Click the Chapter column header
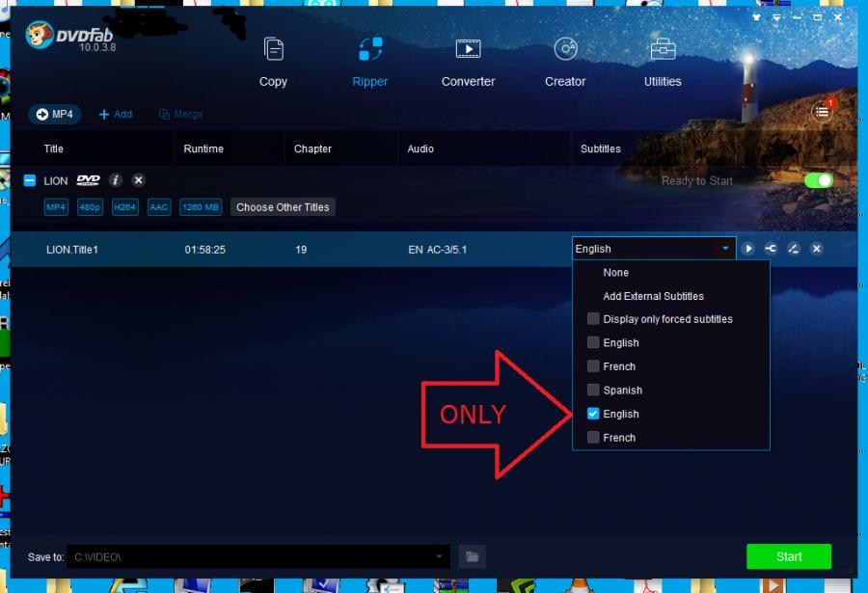868x593 pixels. [312, 148]
